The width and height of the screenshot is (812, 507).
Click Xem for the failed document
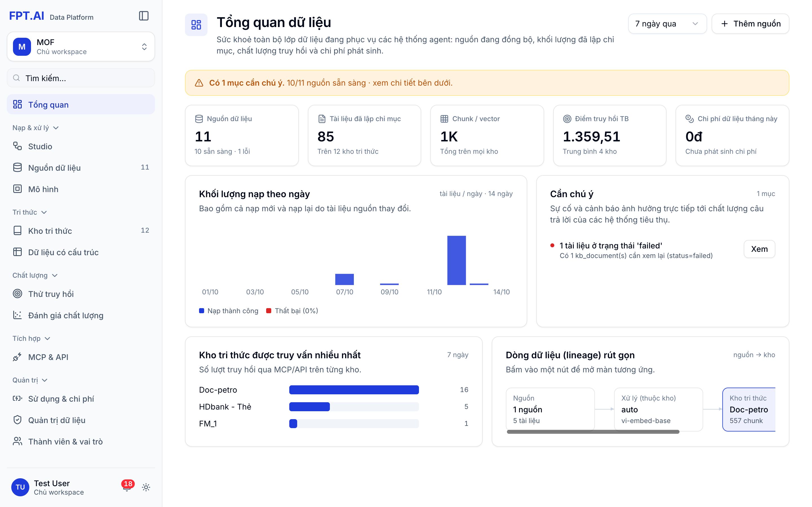(x=759, y=249)
